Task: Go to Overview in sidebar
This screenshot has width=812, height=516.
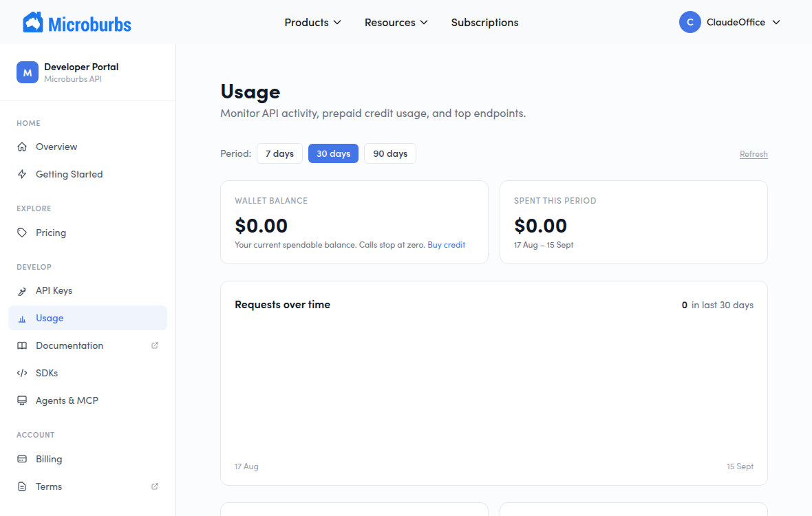Action: 87,147
